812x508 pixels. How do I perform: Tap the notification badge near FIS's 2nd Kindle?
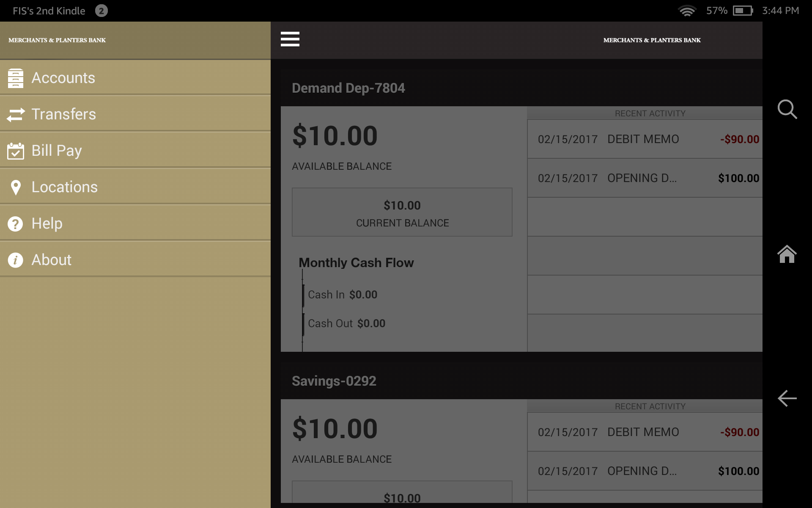click(x=101, y=11)
